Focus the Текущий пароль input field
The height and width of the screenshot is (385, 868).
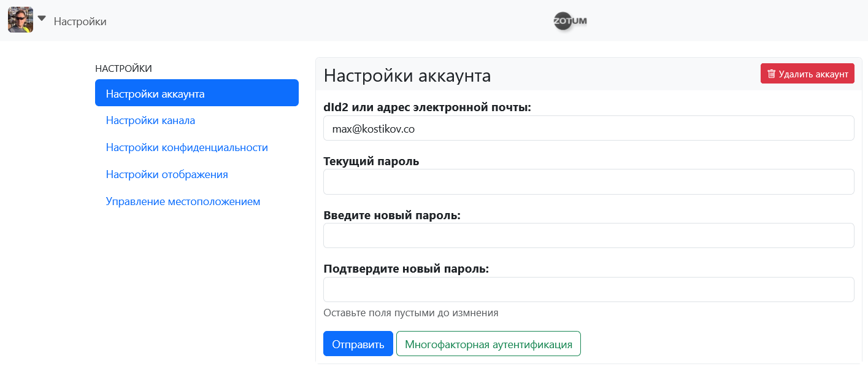coord(588,182)
